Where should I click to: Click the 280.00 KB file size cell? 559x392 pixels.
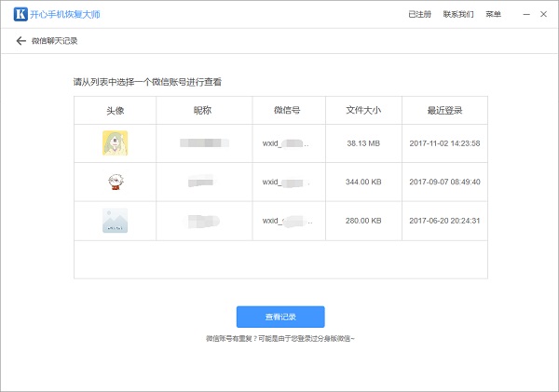coord(363,221)
